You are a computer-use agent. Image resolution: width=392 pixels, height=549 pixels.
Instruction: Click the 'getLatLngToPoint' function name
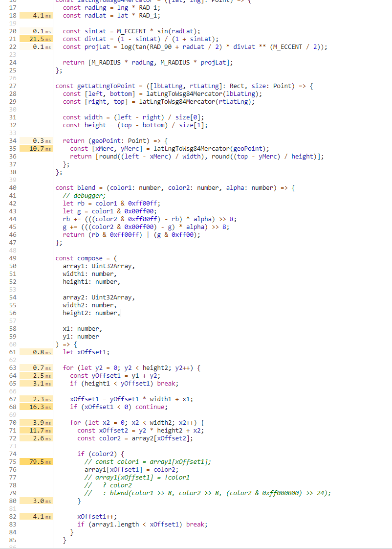(106, 86)
